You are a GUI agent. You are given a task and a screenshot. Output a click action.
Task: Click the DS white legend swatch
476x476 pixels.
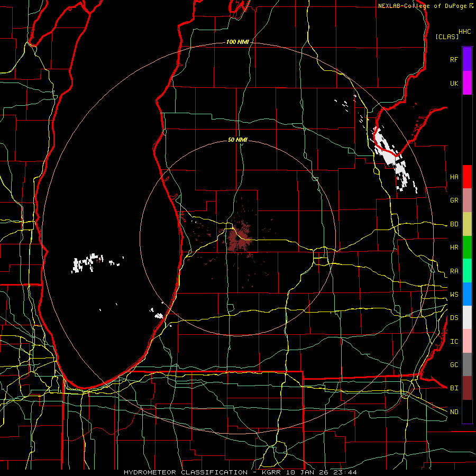(x=467, y=317)
